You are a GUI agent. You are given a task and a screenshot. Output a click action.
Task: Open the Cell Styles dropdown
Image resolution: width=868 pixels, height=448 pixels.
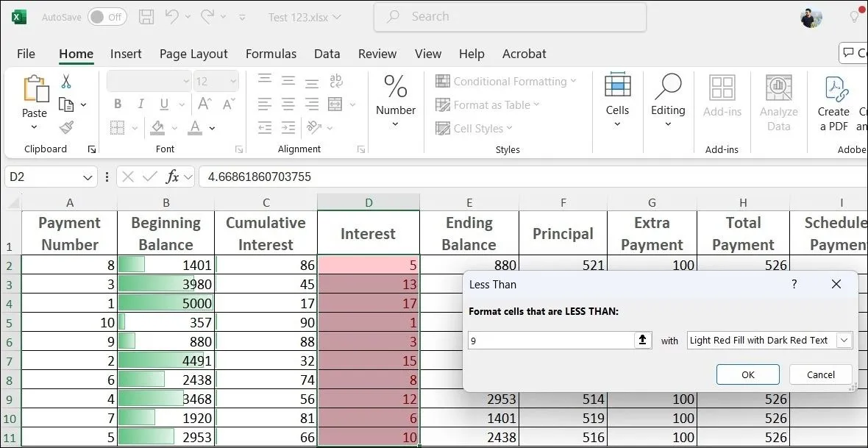[x=474, y=129]
